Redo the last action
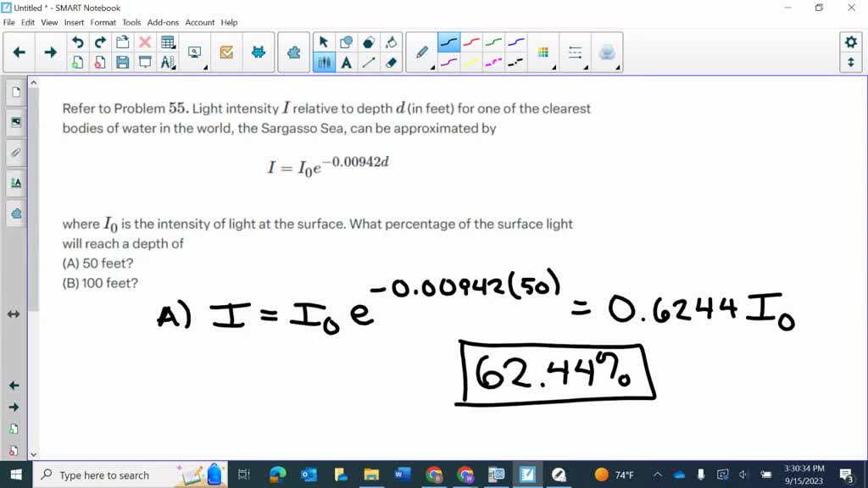 (99, 41)
